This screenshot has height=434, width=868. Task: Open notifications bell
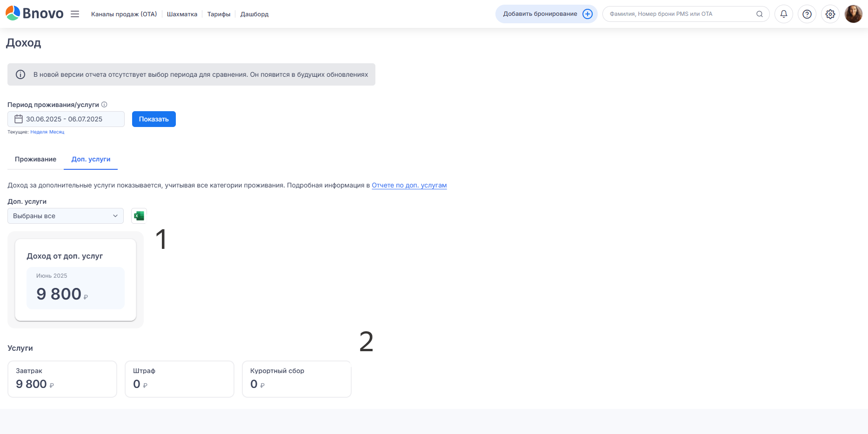point(783,14)
